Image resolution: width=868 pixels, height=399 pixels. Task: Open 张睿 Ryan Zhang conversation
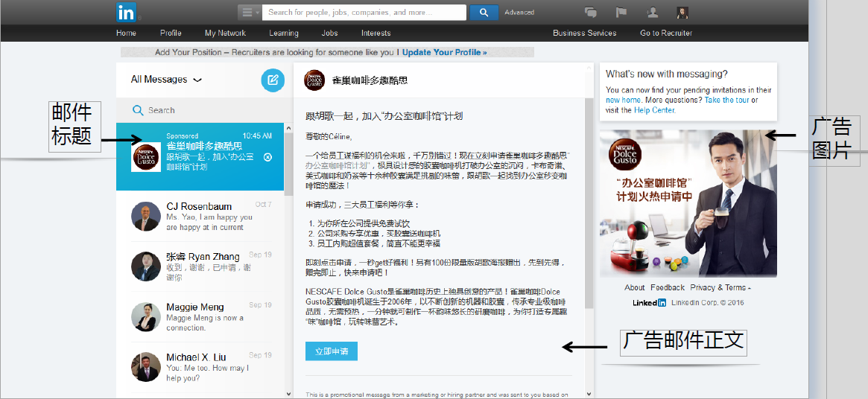[200, 266]
